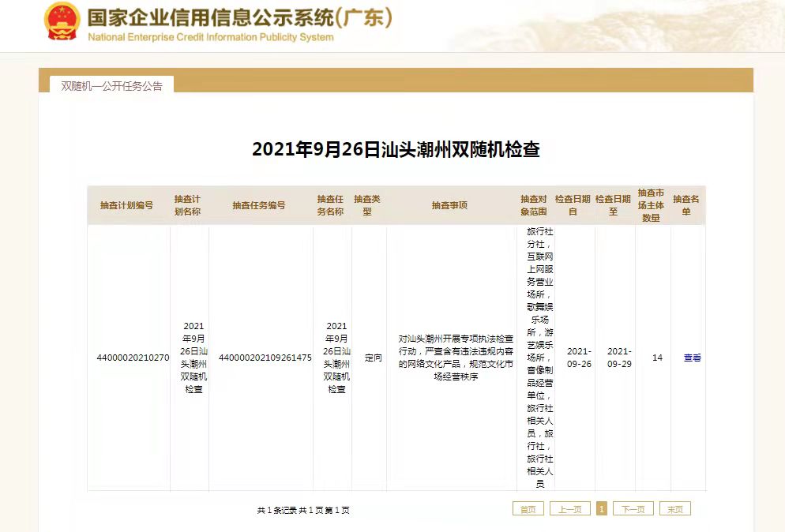This screenshot has height=532, width=785.
Task: Click the 抽查类型 column header
Action: click(x=367, y=205)
